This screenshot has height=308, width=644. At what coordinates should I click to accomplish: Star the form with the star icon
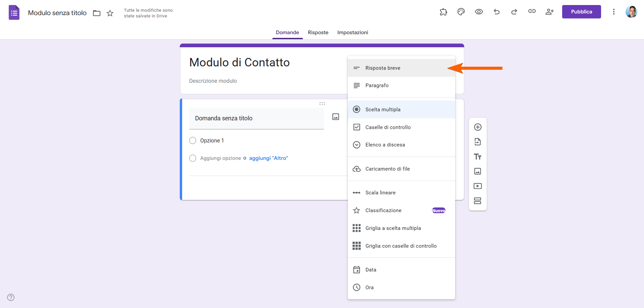(x=110, y=13)
